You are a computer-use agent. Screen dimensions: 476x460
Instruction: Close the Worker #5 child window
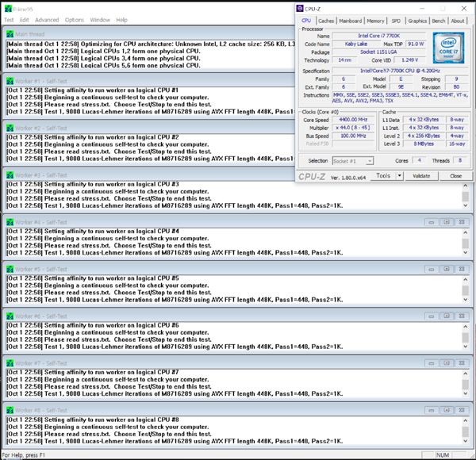pos(462,269)
